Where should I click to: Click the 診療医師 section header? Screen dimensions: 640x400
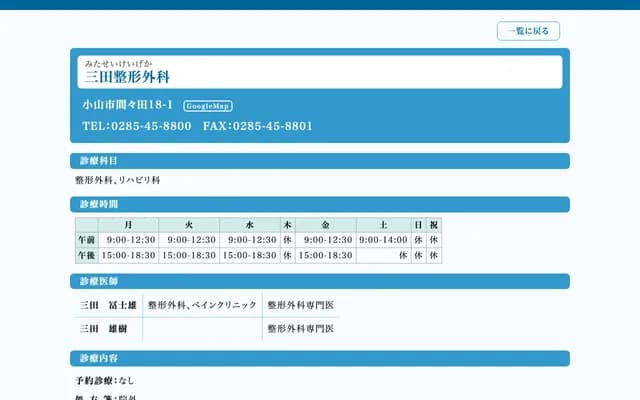(x=320, y=281)
